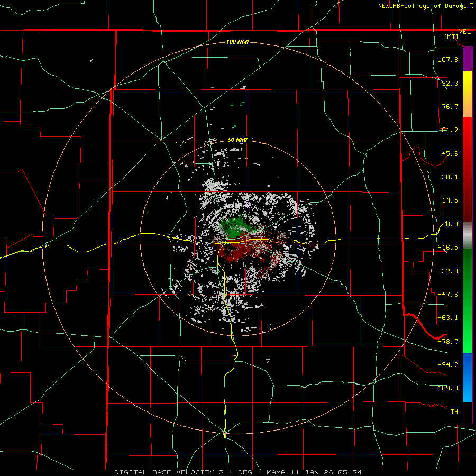
Task: Click the -109.8 velocity scale value
Action: point(446,388)
